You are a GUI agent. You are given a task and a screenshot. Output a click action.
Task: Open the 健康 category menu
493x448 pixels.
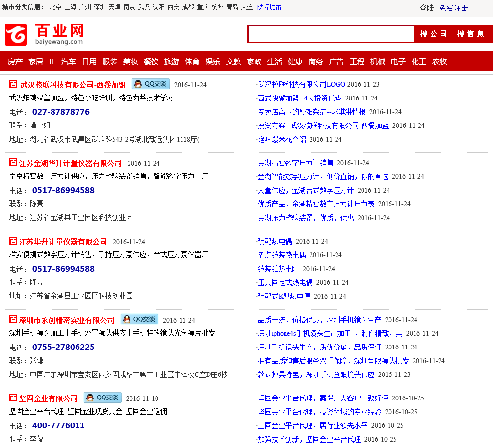[295, 62]
